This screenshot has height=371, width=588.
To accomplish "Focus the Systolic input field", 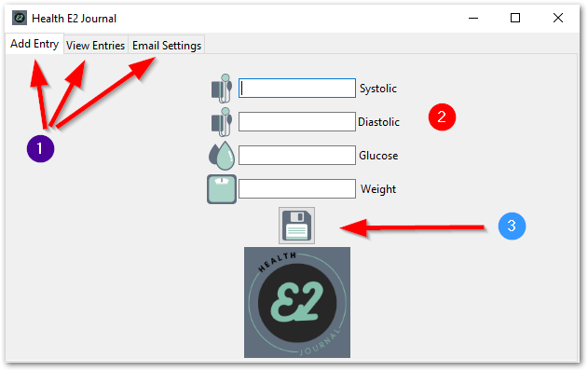I will [297, 89].
